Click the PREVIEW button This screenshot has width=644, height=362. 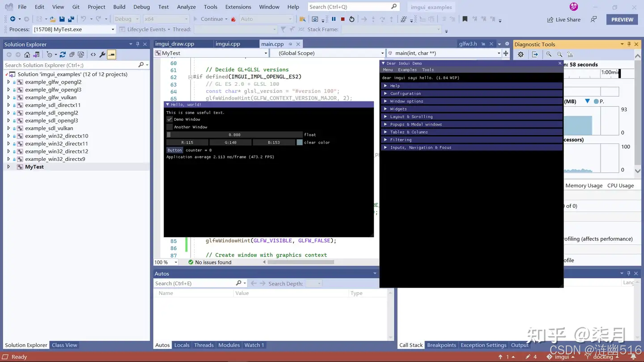pos(622,20)
